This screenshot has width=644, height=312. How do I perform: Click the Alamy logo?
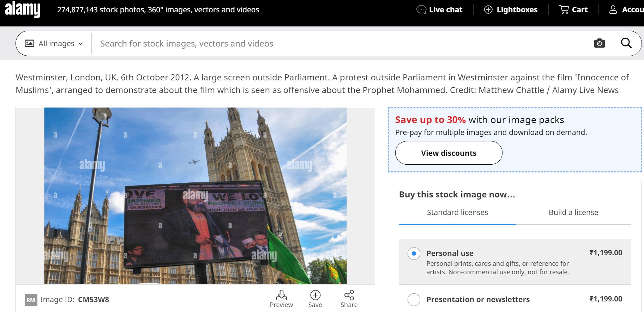click(x=23, y=9)
